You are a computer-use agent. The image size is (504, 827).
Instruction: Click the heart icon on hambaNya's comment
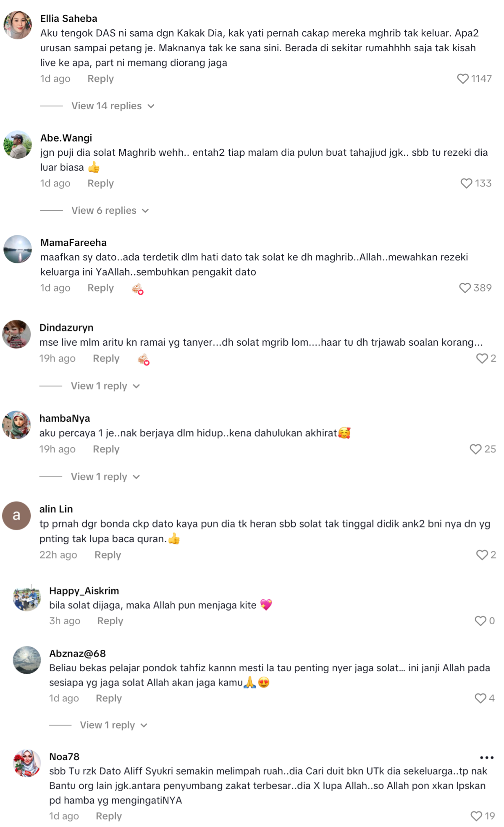tap(475, 449)
